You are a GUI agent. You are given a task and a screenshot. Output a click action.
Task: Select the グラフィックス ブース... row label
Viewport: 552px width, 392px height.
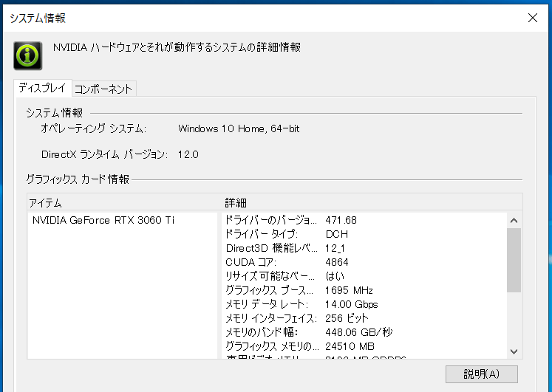coord(269,290)
